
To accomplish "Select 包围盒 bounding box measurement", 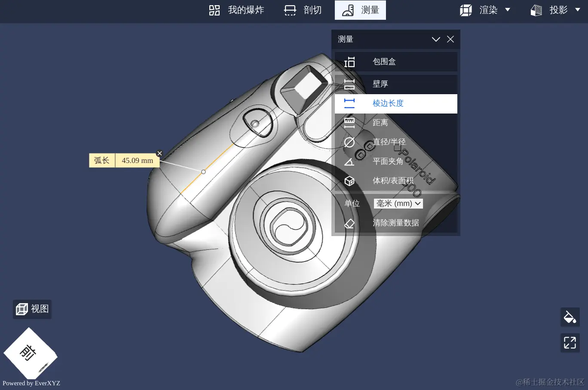I will [396, 61].
